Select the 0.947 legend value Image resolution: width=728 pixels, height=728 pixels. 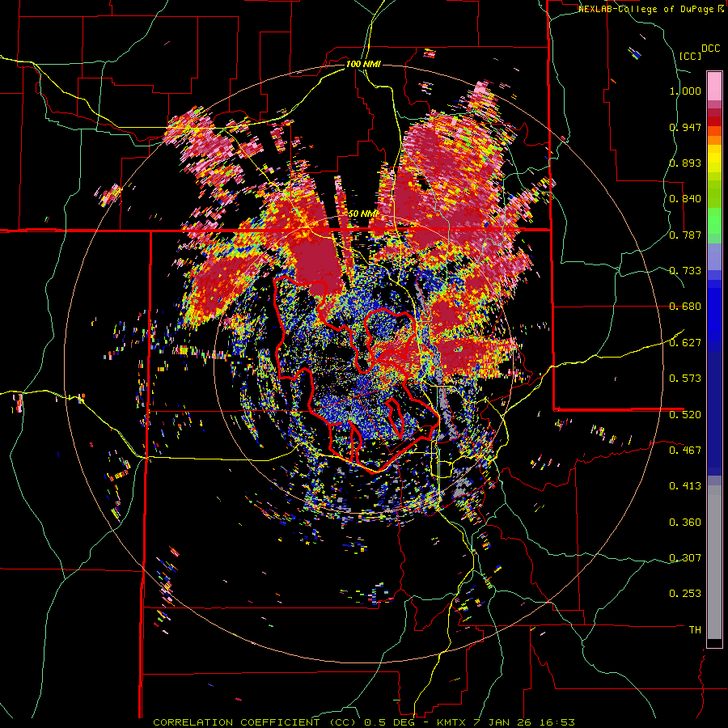(685, 127)
